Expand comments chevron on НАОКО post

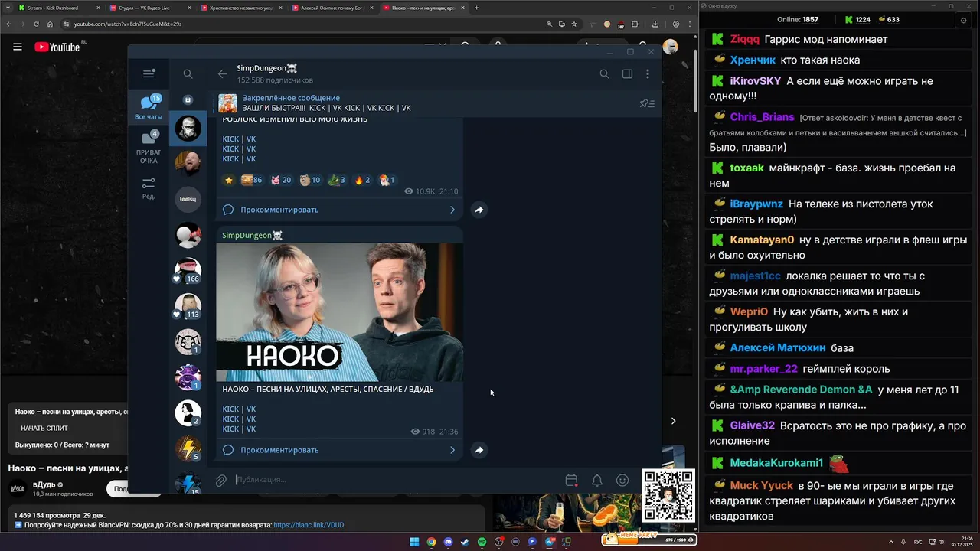[452, 450]
